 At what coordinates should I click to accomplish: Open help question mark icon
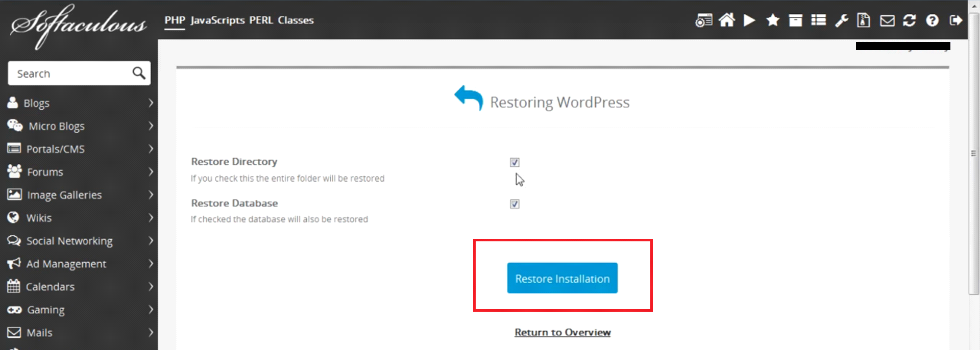933,20
